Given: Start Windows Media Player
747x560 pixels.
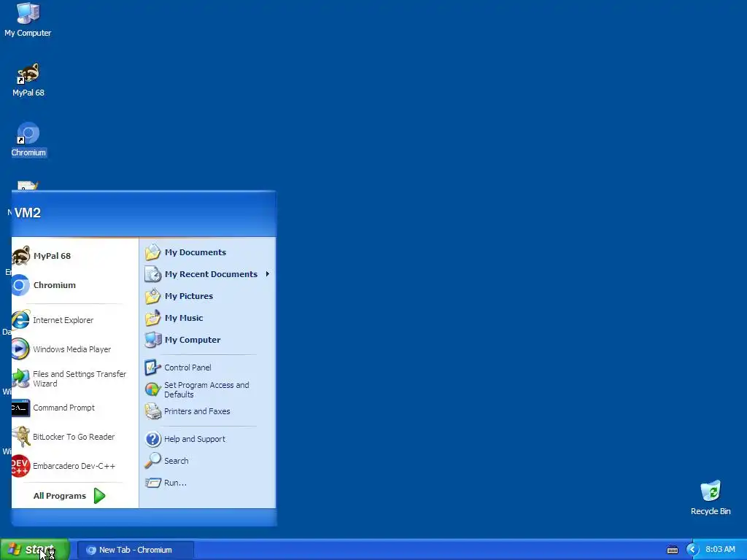Looking at the screenshot, I should click(x=75, y=349).
